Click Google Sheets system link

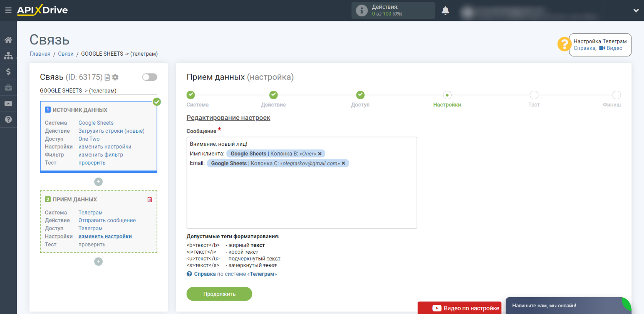click(96, 123)
